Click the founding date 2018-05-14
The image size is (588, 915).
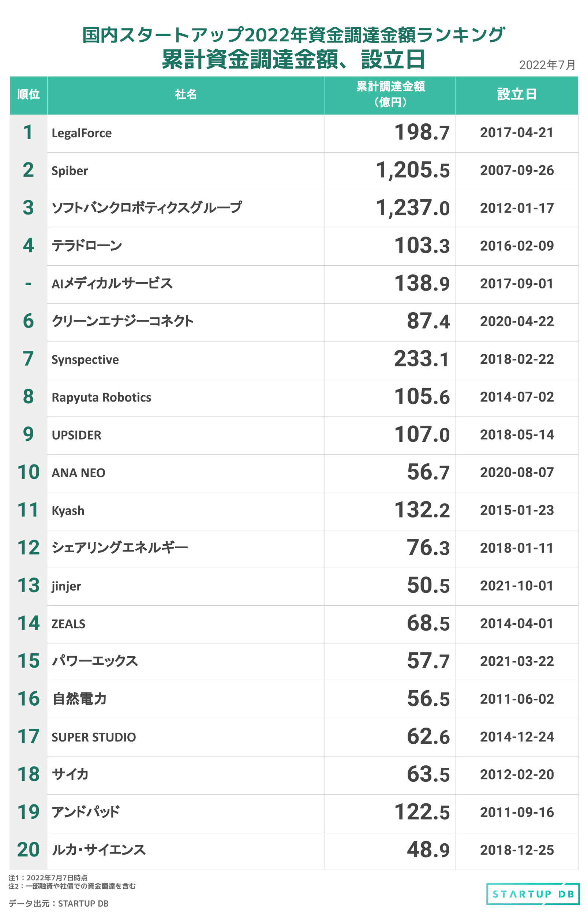tap(517, 435)
